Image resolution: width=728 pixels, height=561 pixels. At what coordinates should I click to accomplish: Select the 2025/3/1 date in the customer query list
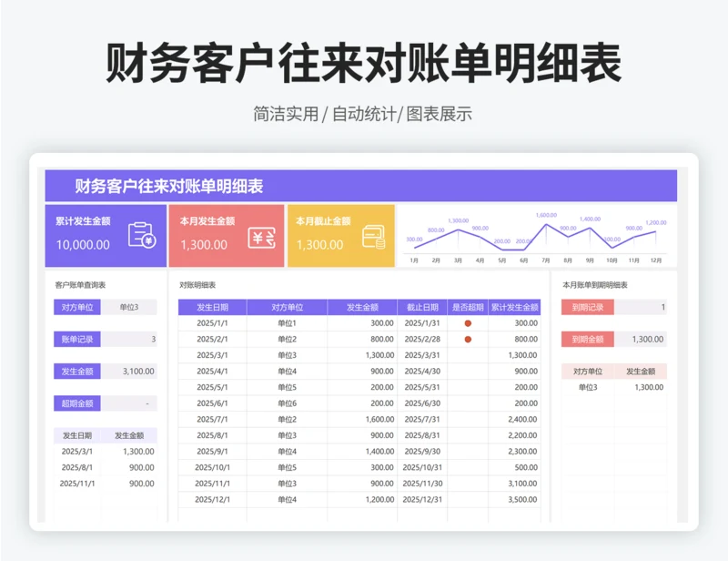[77, 452]
